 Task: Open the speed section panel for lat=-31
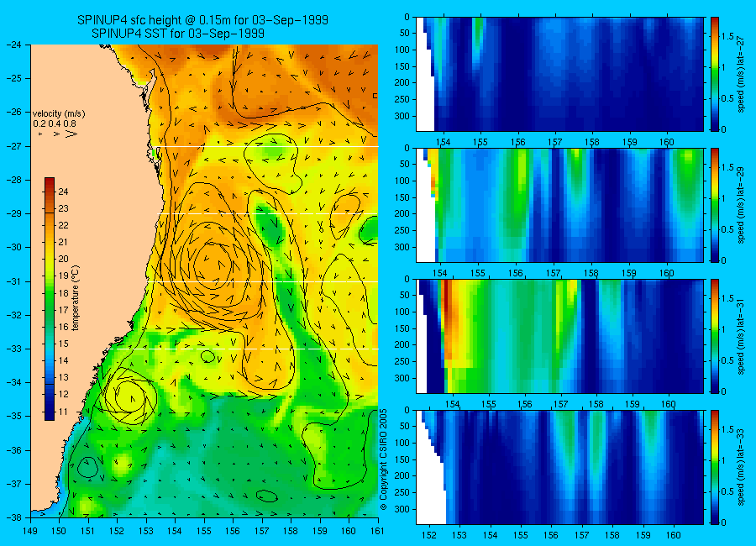[559, 336]
